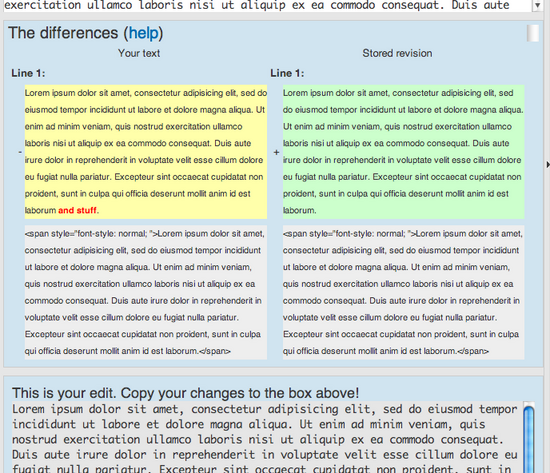Open the help link beside The differences

pos(144,33)
